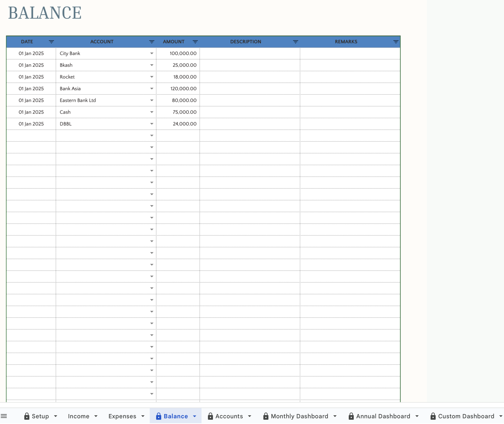Select the Rocket row date cell
504x424 pixels.
click(x=31, y=77)
